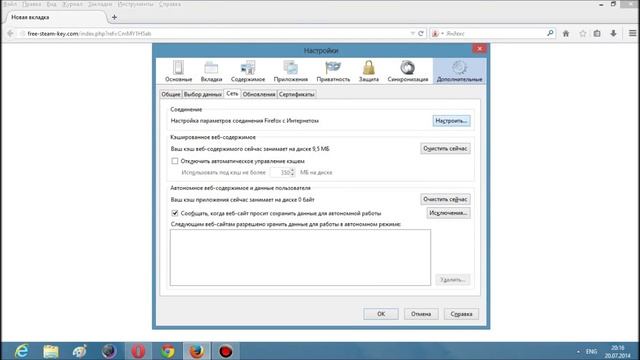Launch Internet Explorer from the taskbar
Image resolution: width=640 pixels, height=360 pixels.
pyautogui.click(x=21, y=351)
